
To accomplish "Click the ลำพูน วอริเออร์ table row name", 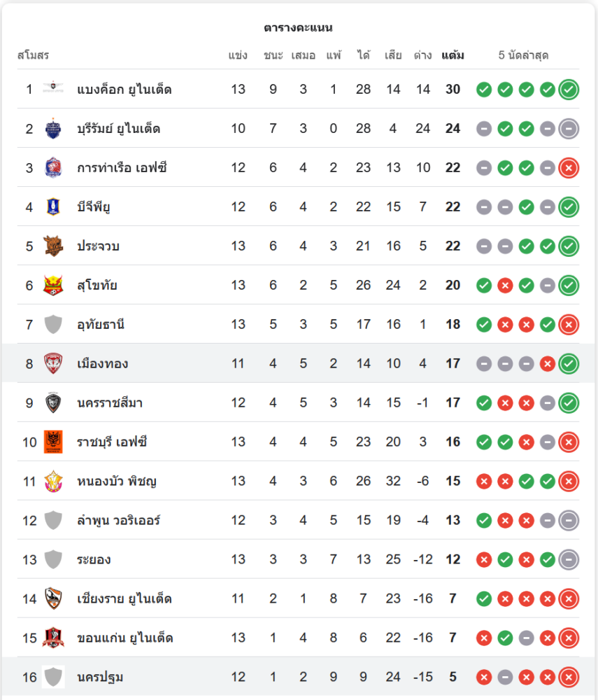I will click(x=119, y=521).
